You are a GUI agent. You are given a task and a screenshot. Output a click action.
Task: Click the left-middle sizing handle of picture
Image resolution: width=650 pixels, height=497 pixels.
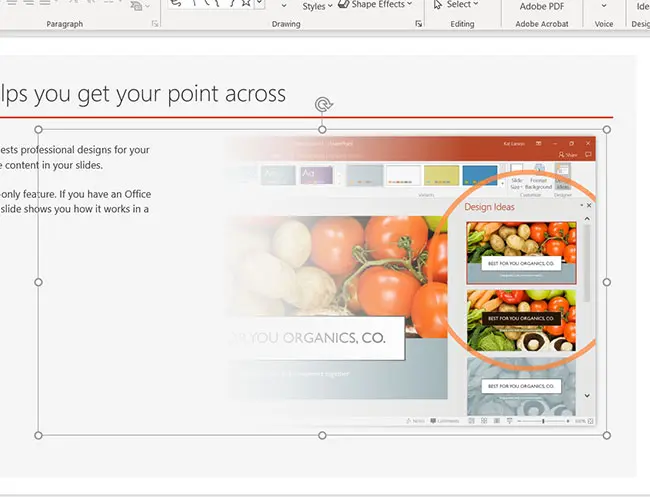pyautogui.click(x=39, y=282)
